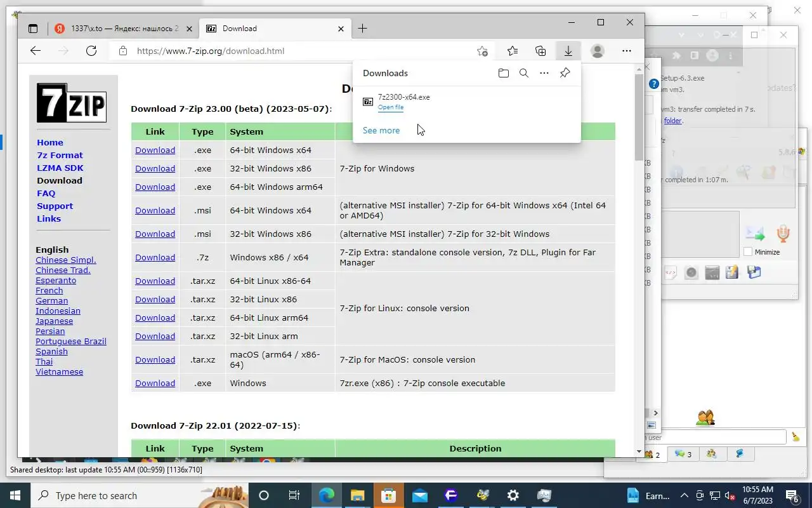Click the floppy disk save icon in chat toolbar
The width and height of the screenshot is (812, 508).
tap(754, 272)
